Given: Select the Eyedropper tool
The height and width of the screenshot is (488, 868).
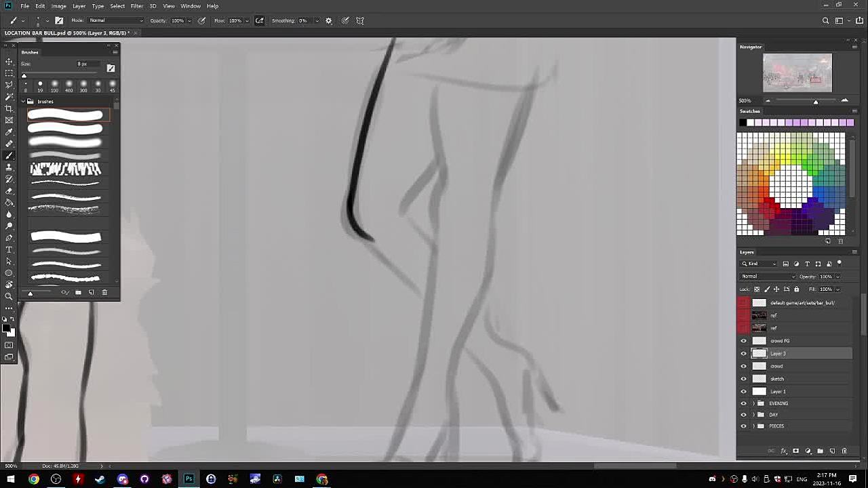Looking at the screenshot, I should click(9, 132).
